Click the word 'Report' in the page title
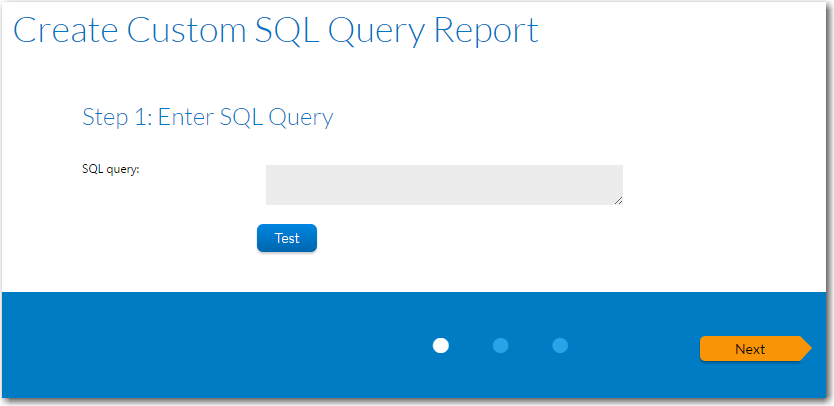 pos(487,30)
